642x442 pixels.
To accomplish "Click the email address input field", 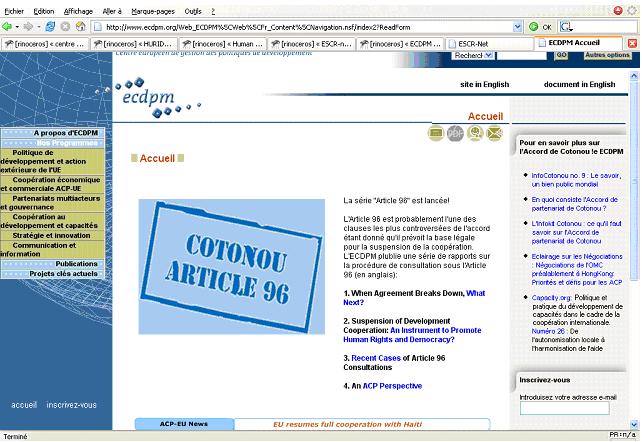I will click(564, 408).
